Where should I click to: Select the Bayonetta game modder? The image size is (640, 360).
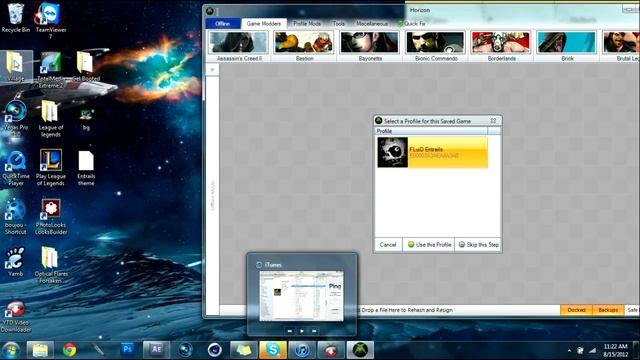coord(370,46)
